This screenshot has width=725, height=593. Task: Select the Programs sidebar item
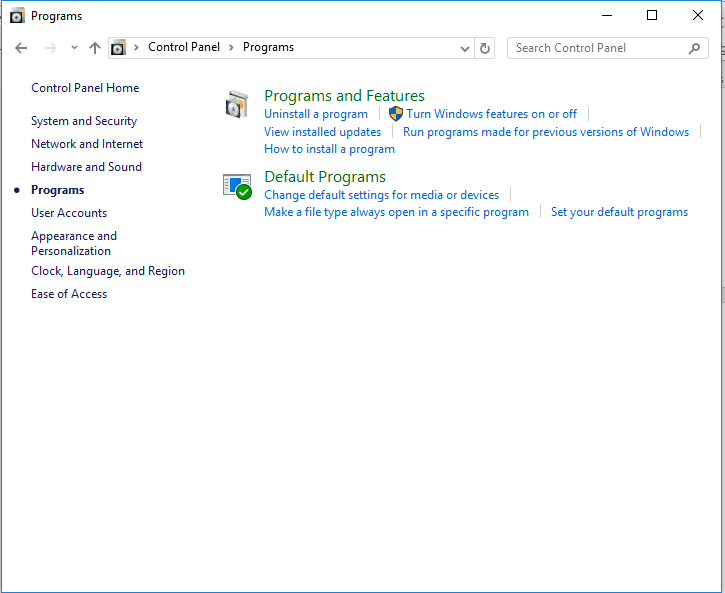(58, 190)
